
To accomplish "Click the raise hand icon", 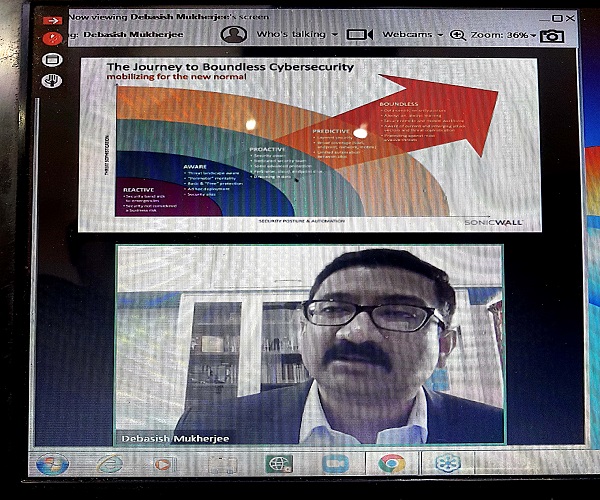I will (52, 81).
